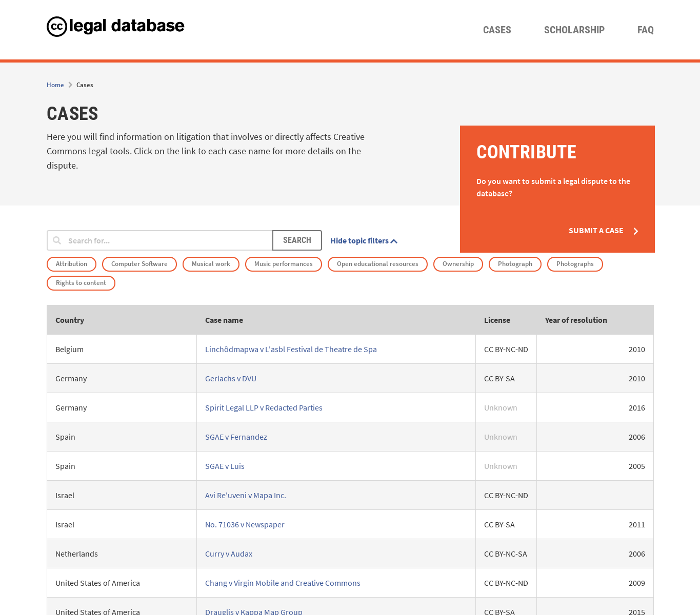The image size is (700, 615).
Task: Open the Gerlachs v DVU case link
Action: 231,378
